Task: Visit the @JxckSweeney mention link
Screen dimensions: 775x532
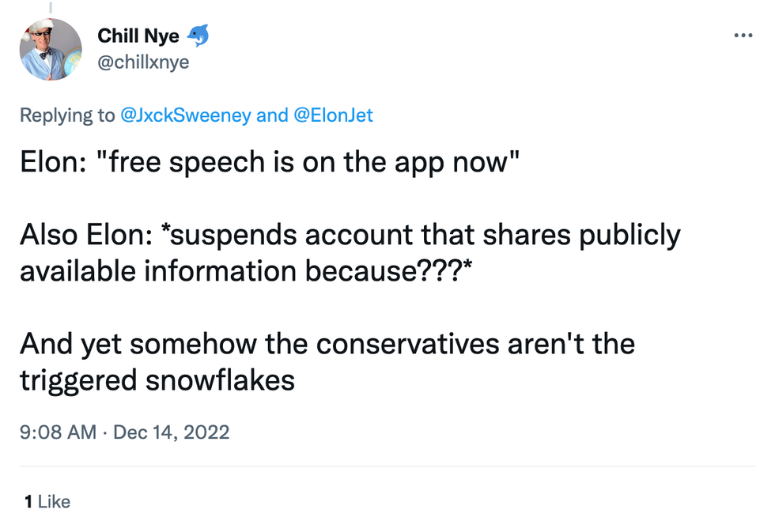Action: 185,115
